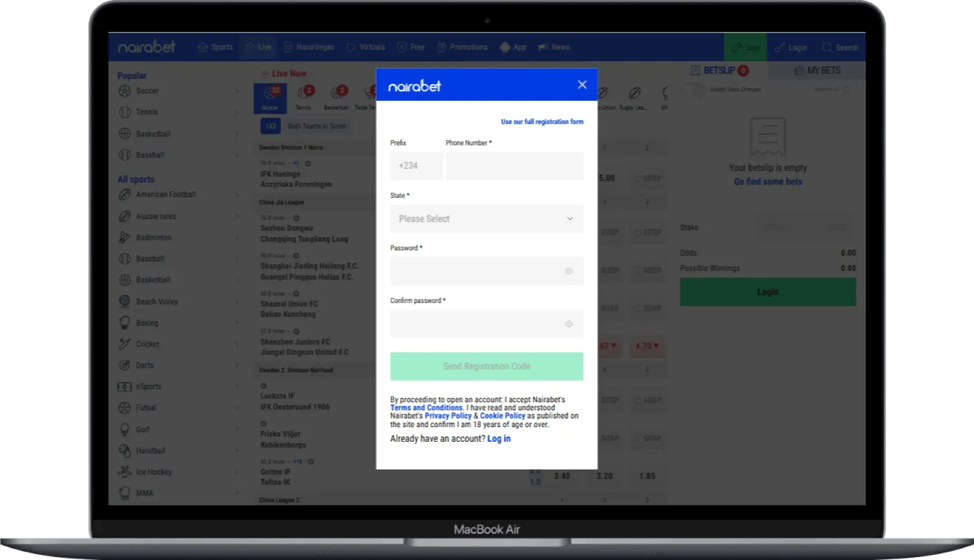
Task: Open the Terms and Conditions link
Action: 426,408
